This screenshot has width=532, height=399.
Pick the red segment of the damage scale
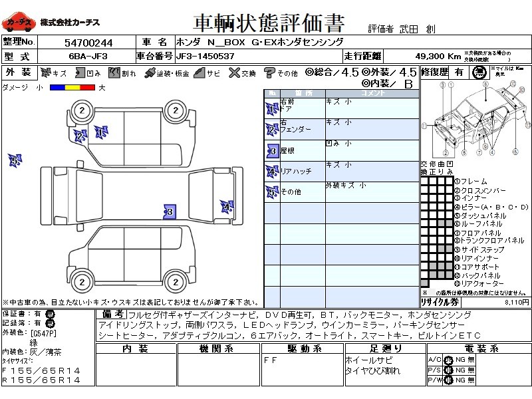click(87, 88)
